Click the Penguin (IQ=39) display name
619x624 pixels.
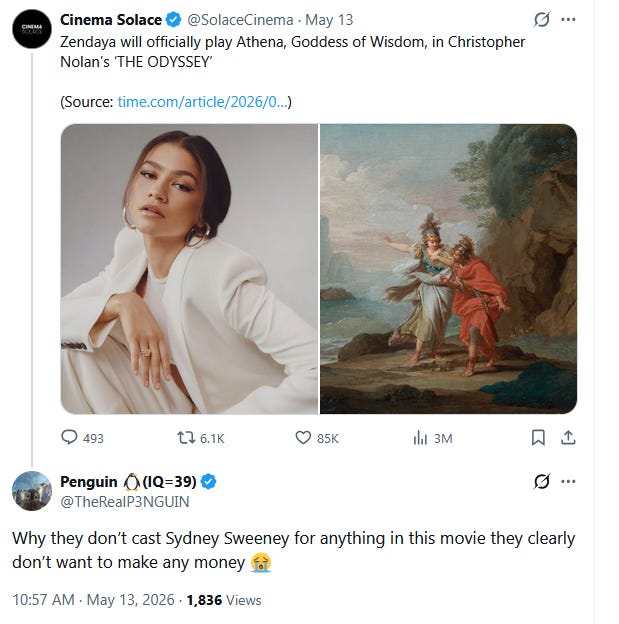pos(128,482)
